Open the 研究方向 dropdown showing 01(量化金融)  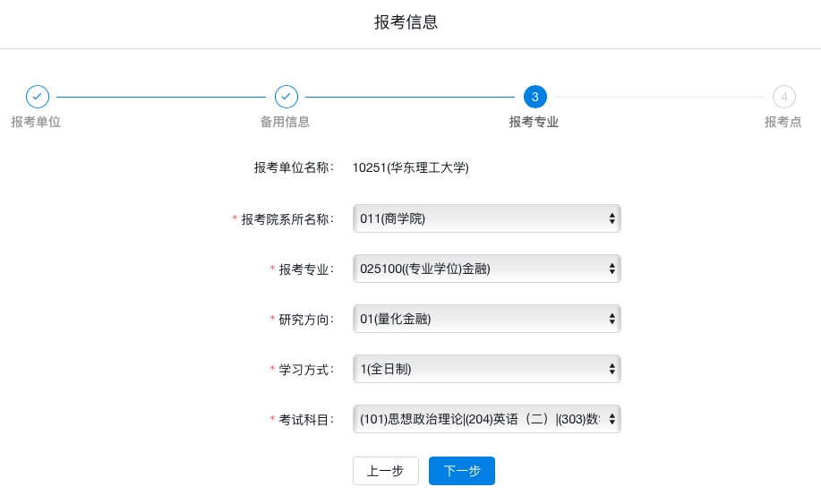[x=487, y=319]
